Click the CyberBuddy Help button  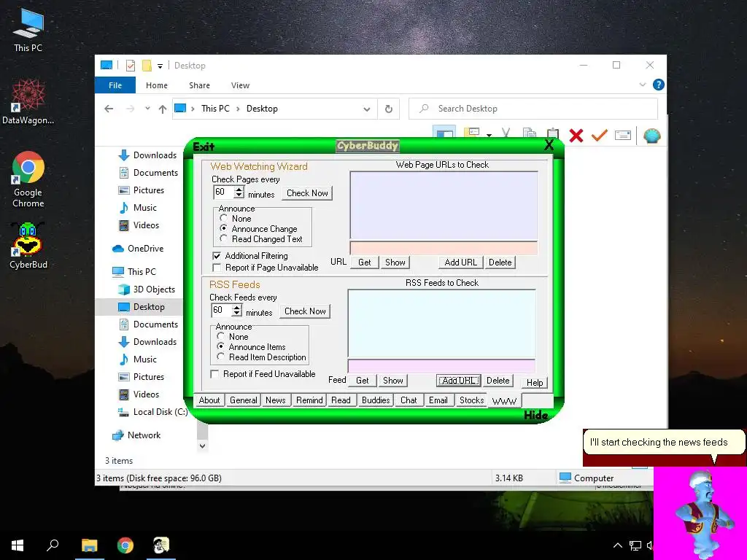[535, 382]
